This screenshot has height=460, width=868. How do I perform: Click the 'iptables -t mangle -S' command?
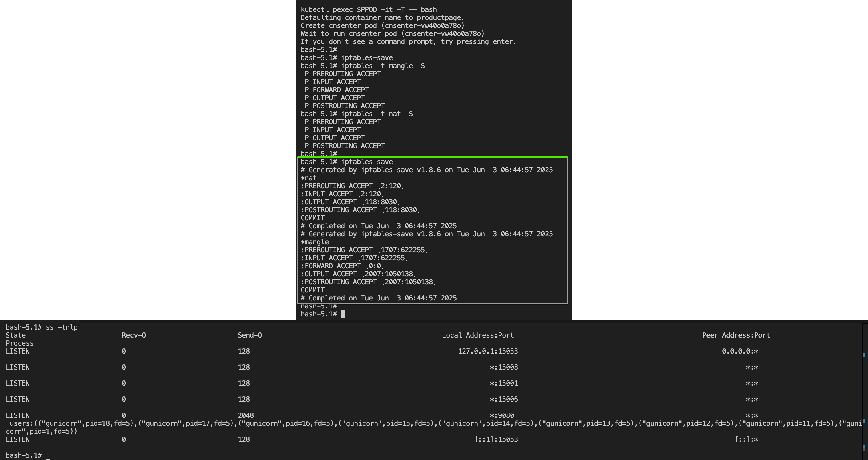(383, 66)
